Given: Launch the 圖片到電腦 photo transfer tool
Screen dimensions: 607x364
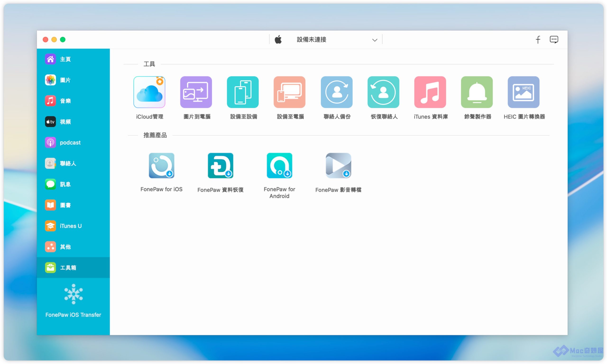Looking at the screenshot, I should click(x=196, y=92).
